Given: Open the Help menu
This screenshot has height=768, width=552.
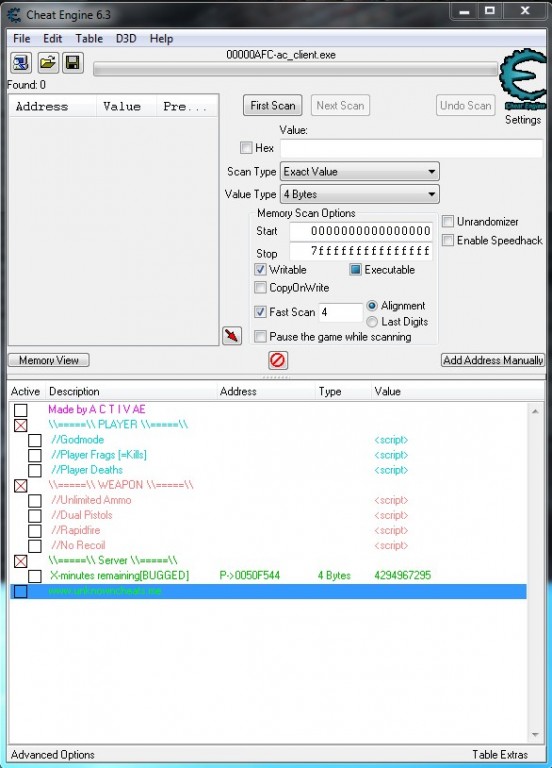Looking at the screenshot, I should point(161,39).
